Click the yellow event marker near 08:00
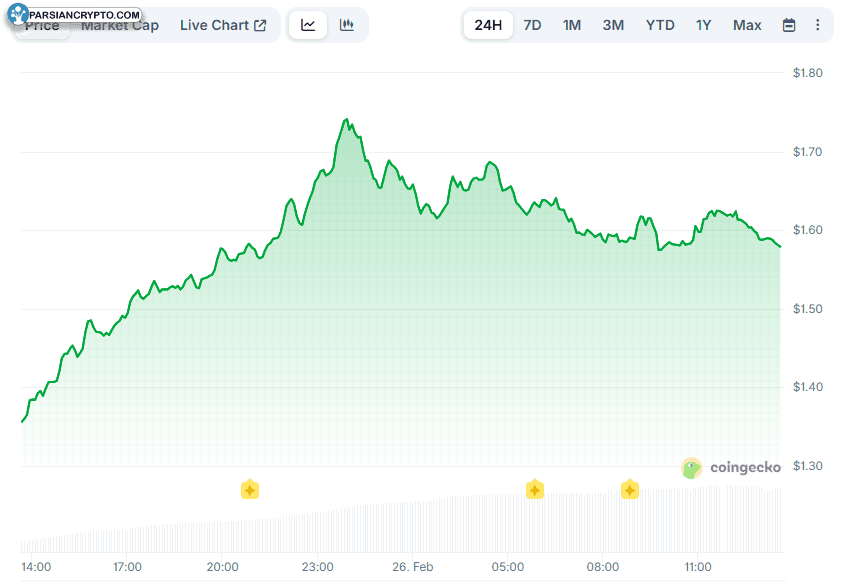Screen dimensions: 845x582 [629, 489]
